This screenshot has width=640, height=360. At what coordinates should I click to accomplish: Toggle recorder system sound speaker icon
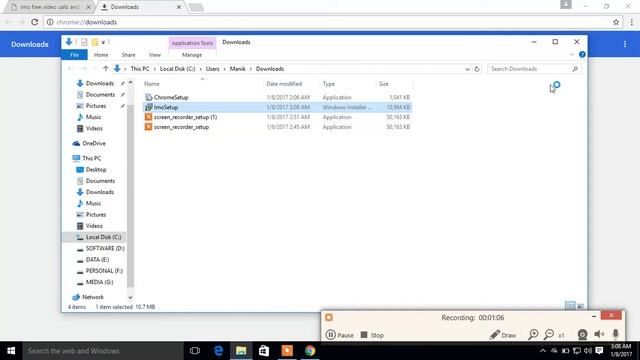tap(599, 335)
